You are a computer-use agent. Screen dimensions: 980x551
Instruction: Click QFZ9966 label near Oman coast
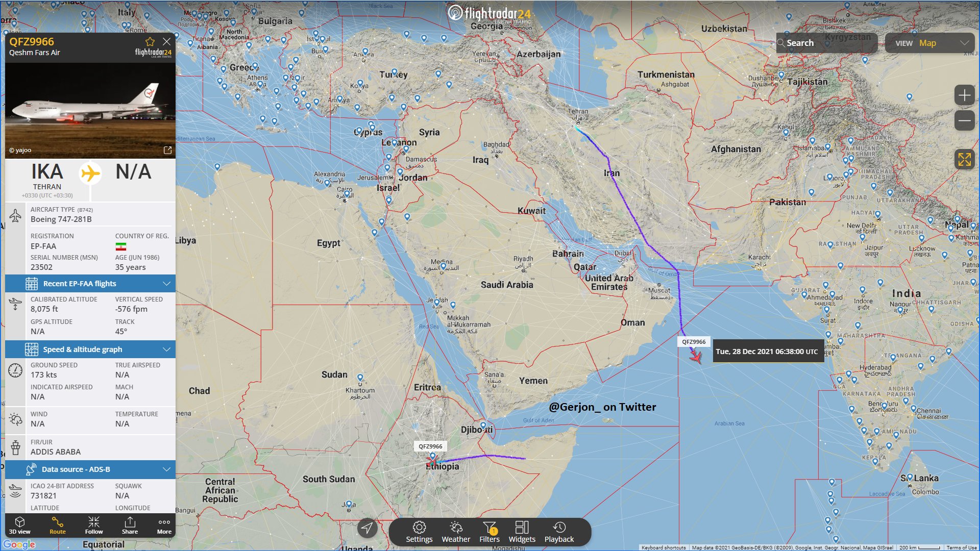(694, 342)
